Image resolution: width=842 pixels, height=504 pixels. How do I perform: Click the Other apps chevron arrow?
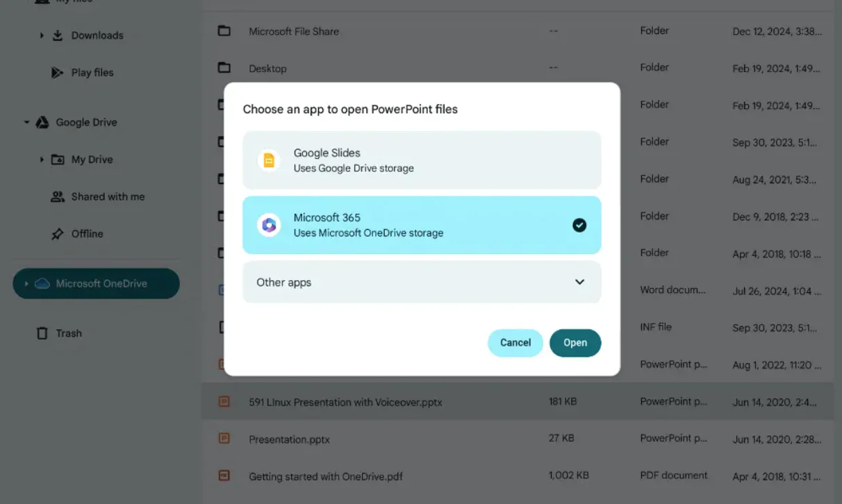(579, 283)
